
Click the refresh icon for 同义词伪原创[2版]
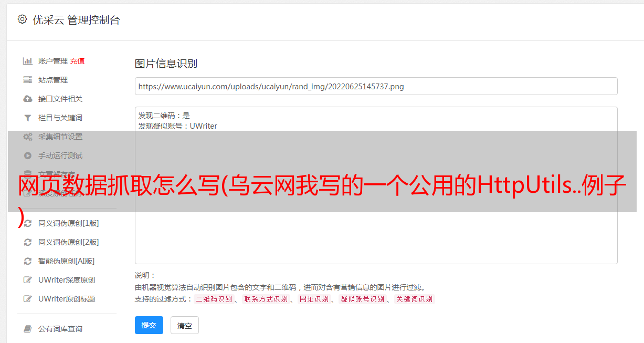(28, 242)
